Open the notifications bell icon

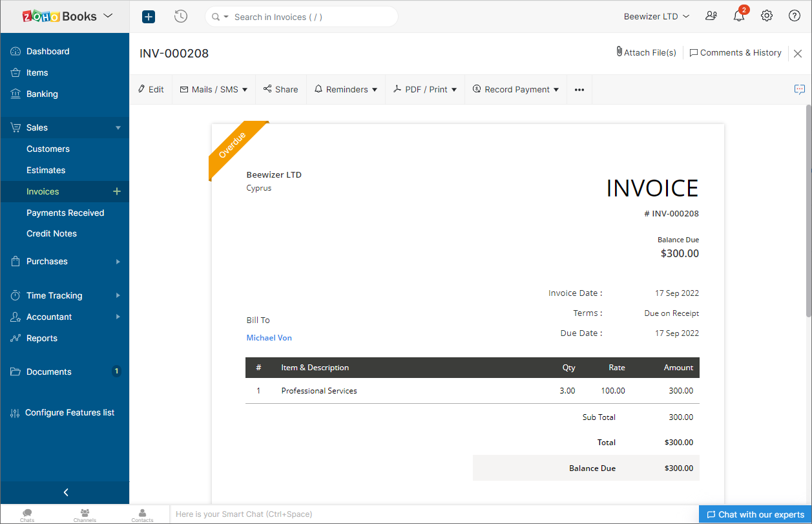tap(739, 16)
